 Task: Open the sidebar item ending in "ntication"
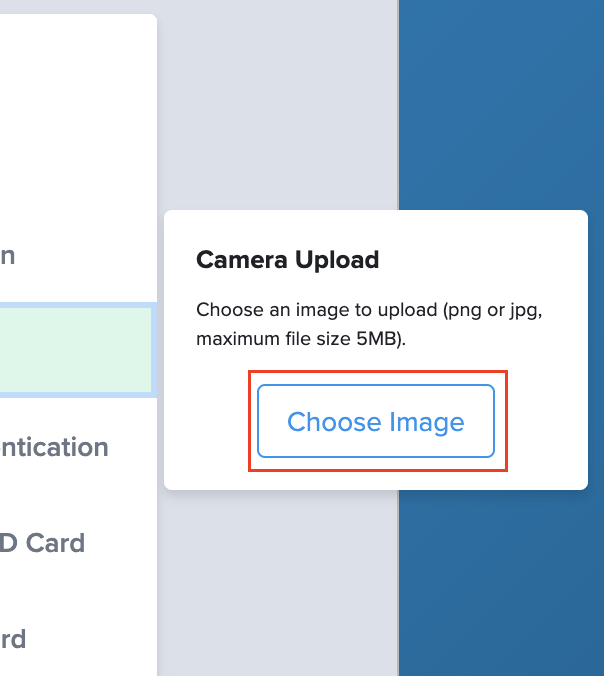[x=54, y=447]
